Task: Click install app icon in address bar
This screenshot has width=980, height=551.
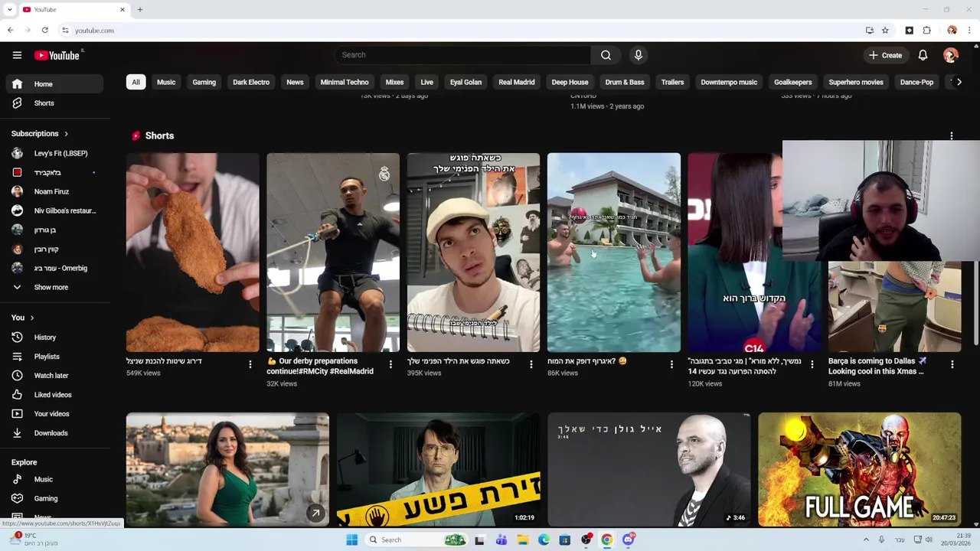Action: 870,31
